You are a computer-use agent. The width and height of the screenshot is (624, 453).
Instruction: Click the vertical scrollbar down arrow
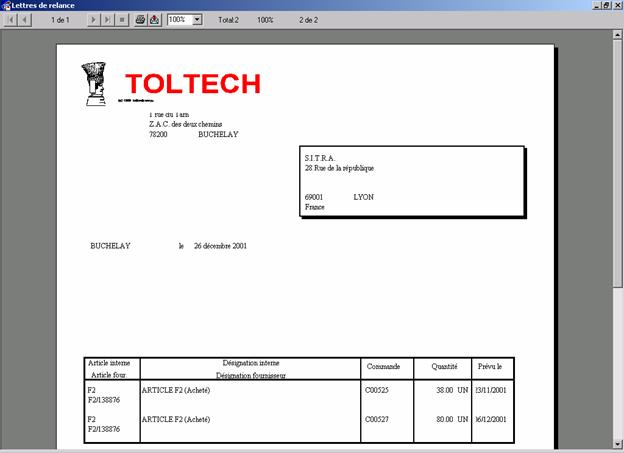click(x=617, y=443)
